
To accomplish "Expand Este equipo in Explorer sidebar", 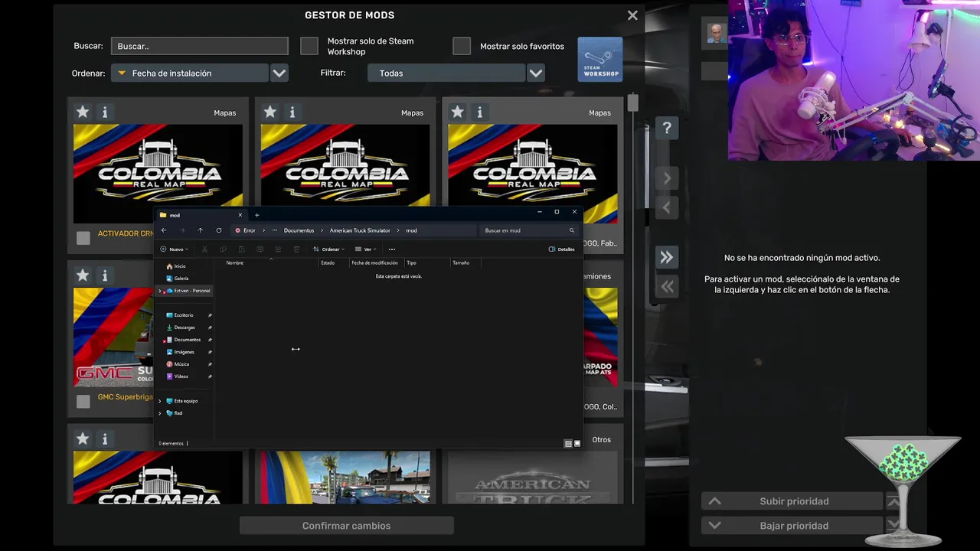I will tap(160, 401).
